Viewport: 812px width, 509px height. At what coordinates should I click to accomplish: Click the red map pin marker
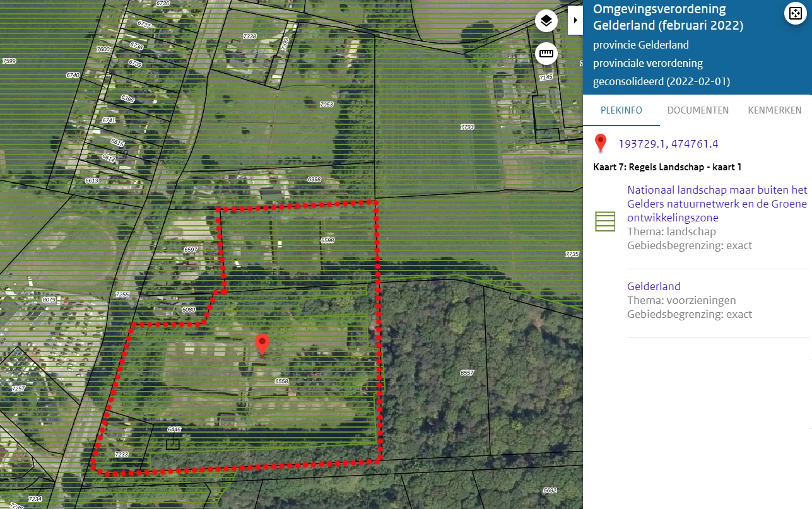[262, 345]
